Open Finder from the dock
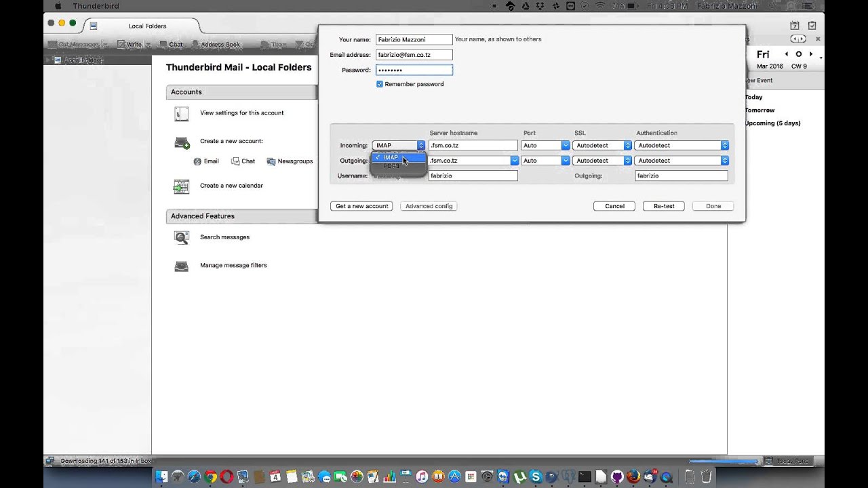This screenshot has width=868, height=488. 161,476
